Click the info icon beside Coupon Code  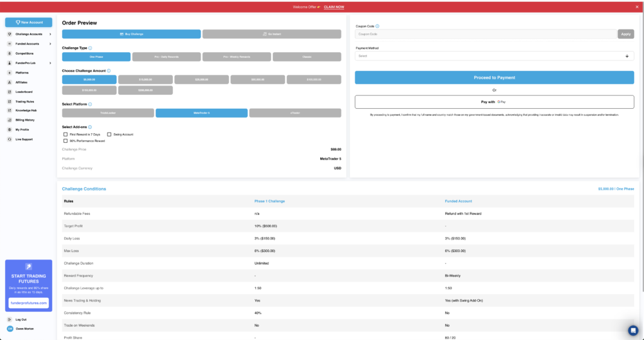coord(377,26)
